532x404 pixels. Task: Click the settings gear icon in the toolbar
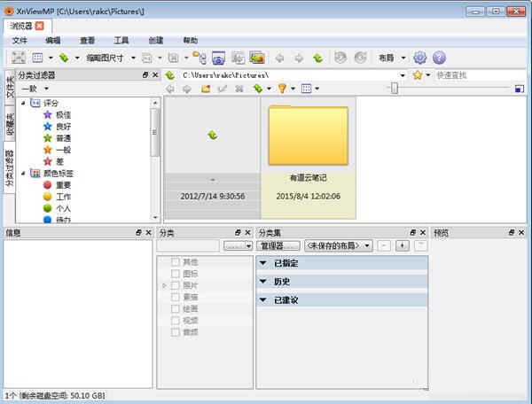point(420,58)
